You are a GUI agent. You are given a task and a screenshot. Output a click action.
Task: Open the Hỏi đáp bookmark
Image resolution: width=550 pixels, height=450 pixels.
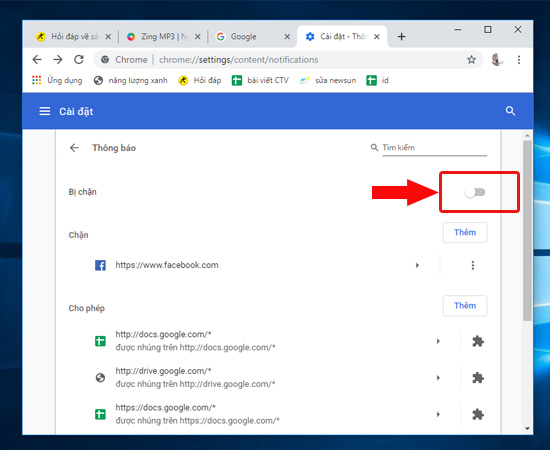pyautogui.click(x=200, y=80)
